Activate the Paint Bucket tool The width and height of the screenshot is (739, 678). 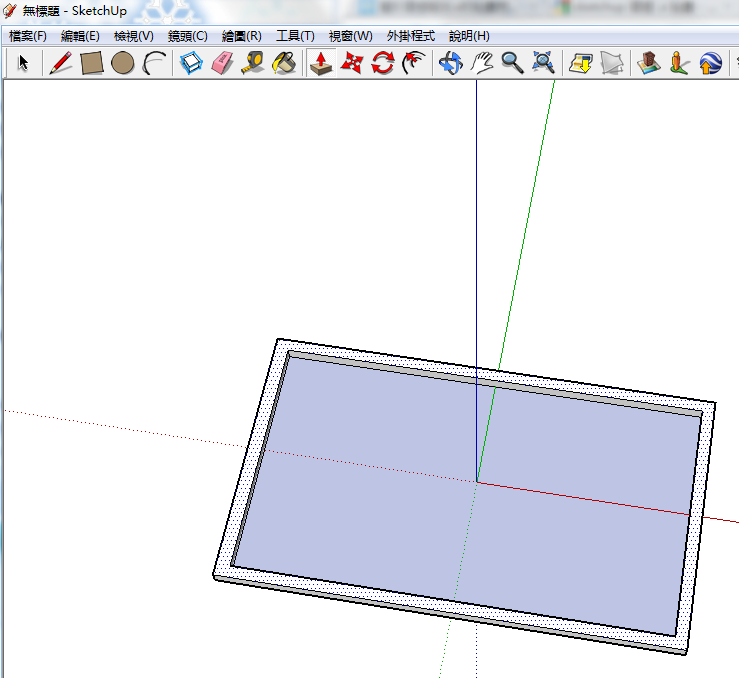pos(284,63)
